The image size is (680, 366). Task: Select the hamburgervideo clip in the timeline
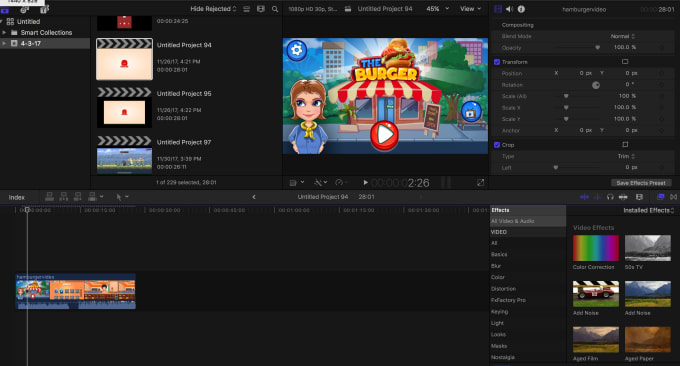tap(76, 291)
